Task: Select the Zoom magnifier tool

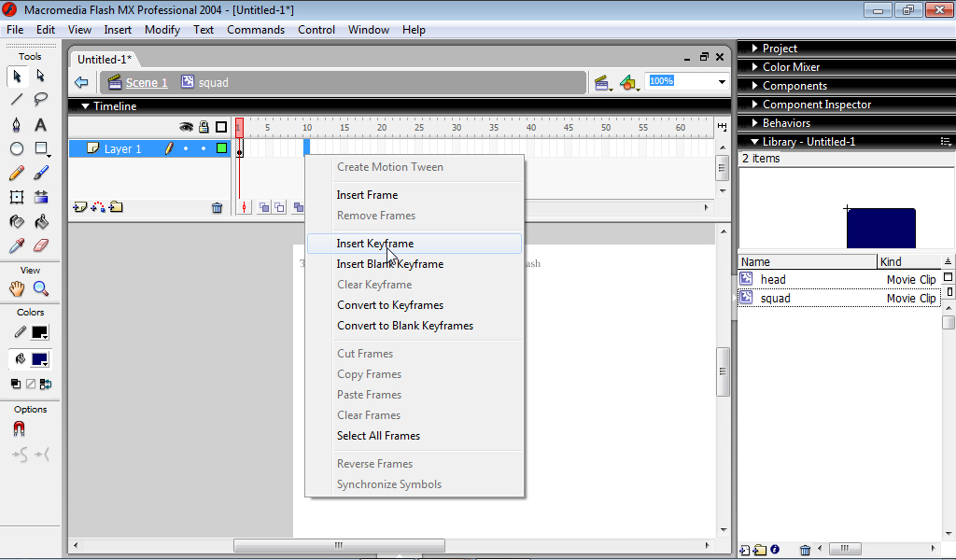Action: click(41, 288)
